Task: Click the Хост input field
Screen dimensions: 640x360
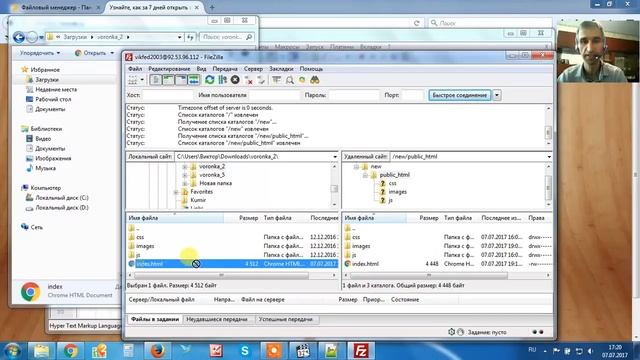Action: 167,95
